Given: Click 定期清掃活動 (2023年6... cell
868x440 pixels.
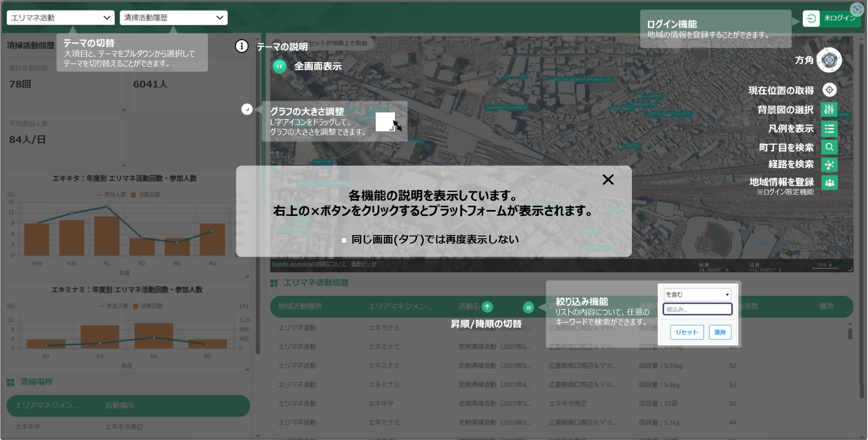Looking at the screenshot, I should click(x=494, y=347).
